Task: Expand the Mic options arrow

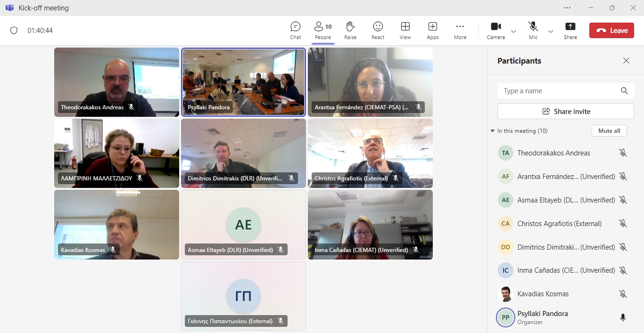Action: coord(551,31)
